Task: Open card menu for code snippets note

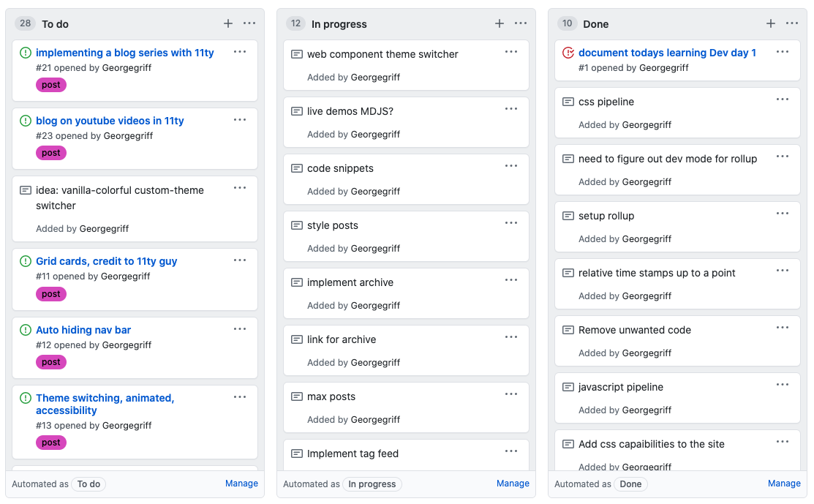Action: [x=511, y=166]
